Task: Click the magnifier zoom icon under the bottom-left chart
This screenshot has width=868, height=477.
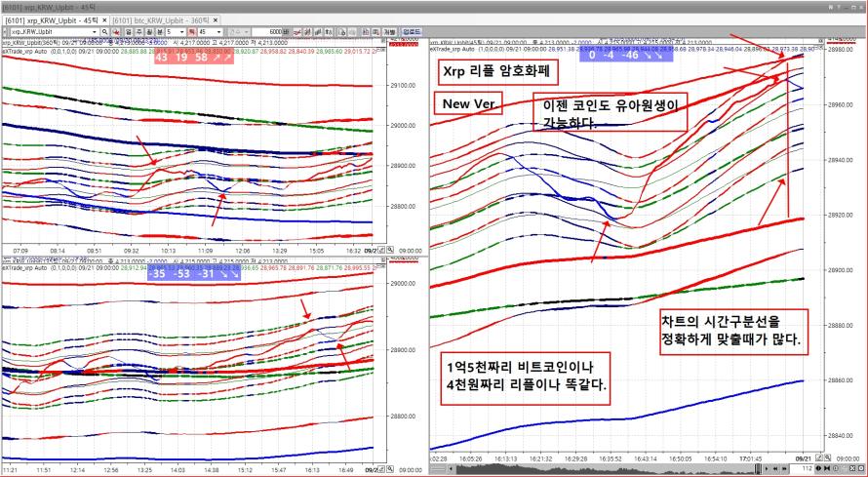Action: pyautogui.click(x=390, y=468)
